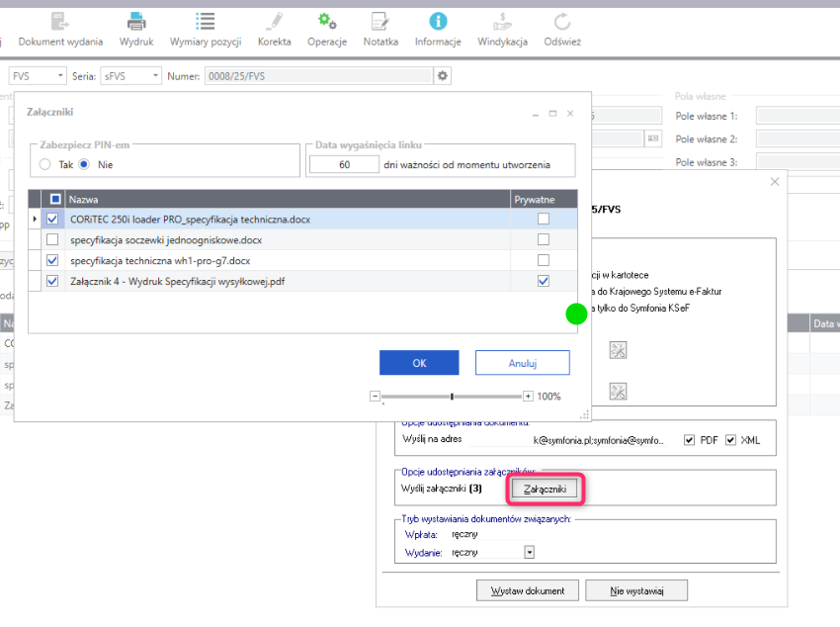
Task: Check specyfikacja soczewki jednoogniskowe.docx attachment
Action: pos(53,240)
